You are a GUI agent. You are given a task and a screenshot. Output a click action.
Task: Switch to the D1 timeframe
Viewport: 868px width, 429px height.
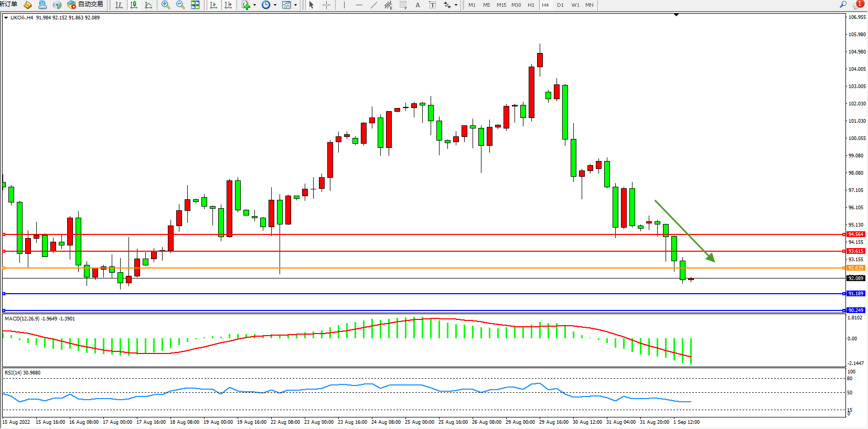560,5
